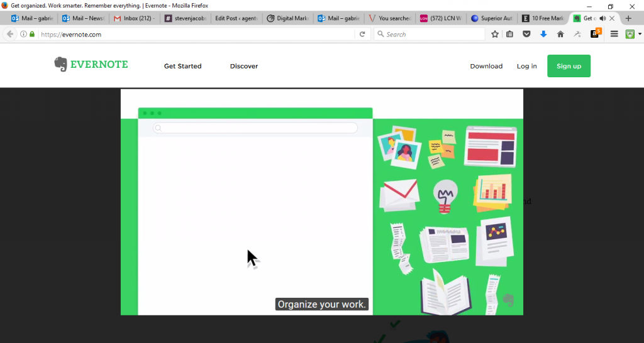Show site information via the info icon
Screen dimensions: 644x343
[x=23, y=34]
